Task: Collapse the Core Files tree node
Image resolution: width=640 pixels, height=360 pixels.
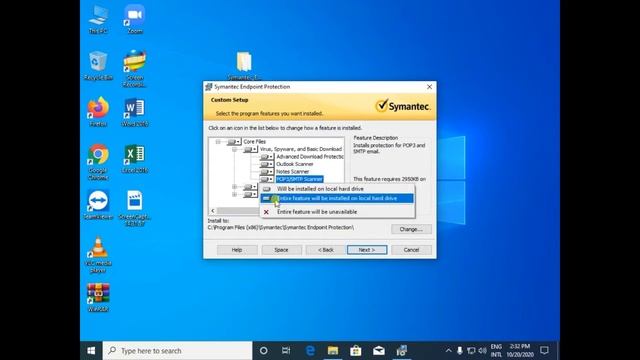Action: pos(218,142)
